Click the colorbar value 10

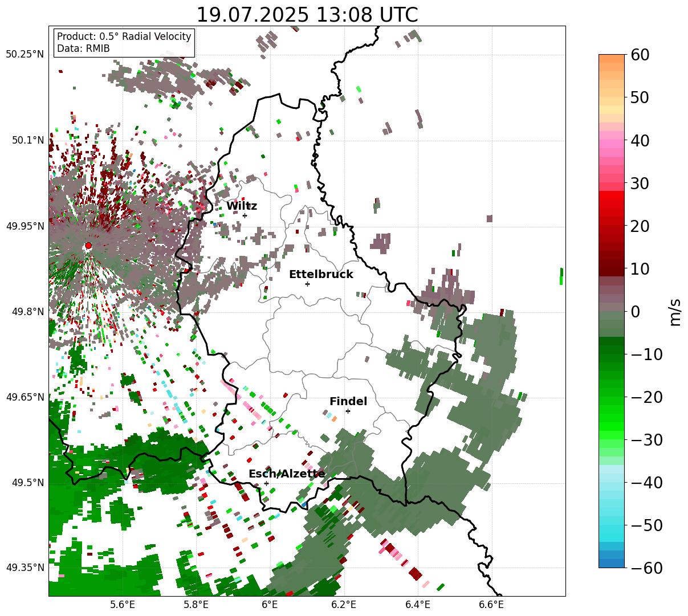[639, 268]
